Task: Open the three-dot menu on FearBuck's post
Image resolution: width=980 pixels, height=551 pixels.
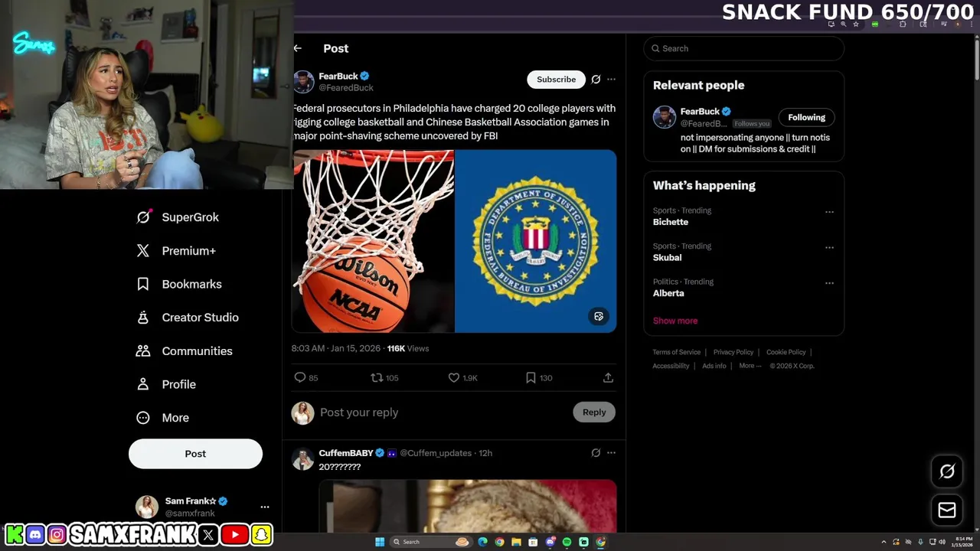Action: (x=611, y=80)
